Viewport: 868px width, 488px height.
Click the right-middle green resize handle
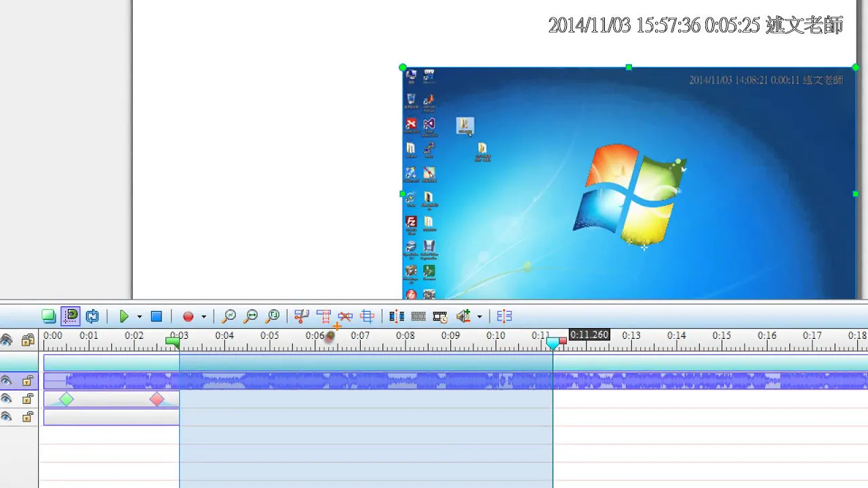[x=855, y=194]
